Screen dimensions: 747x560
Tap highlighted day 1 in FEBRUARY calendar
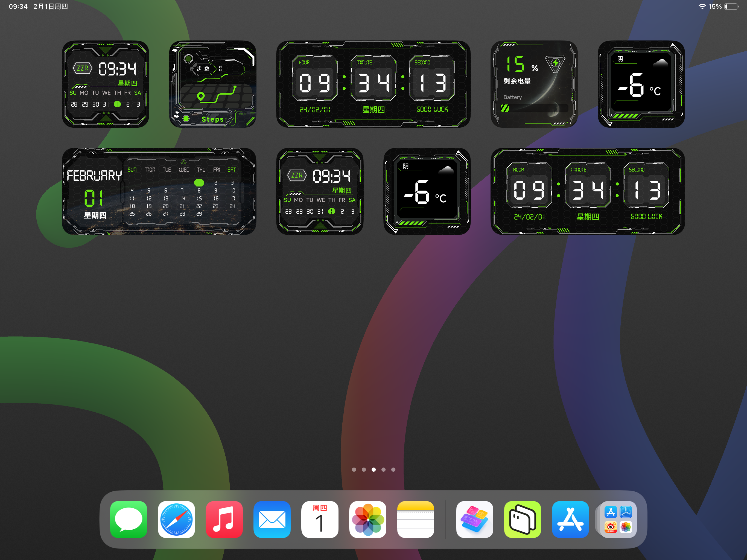[199, 183]
